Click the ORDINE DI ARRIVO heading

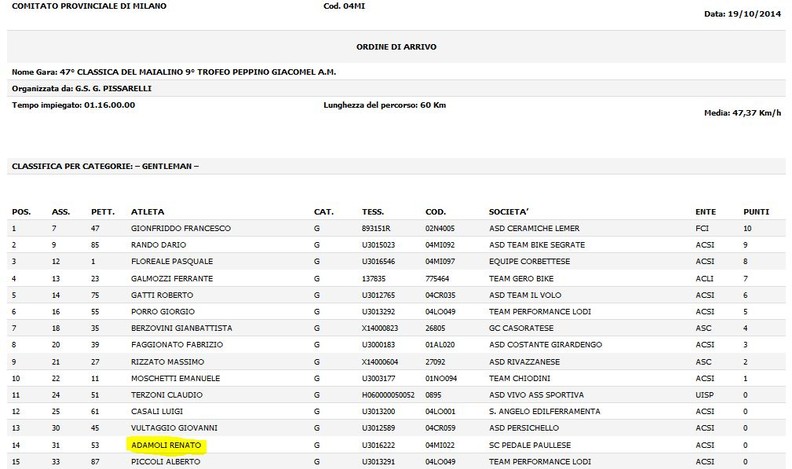pos(397,47)
